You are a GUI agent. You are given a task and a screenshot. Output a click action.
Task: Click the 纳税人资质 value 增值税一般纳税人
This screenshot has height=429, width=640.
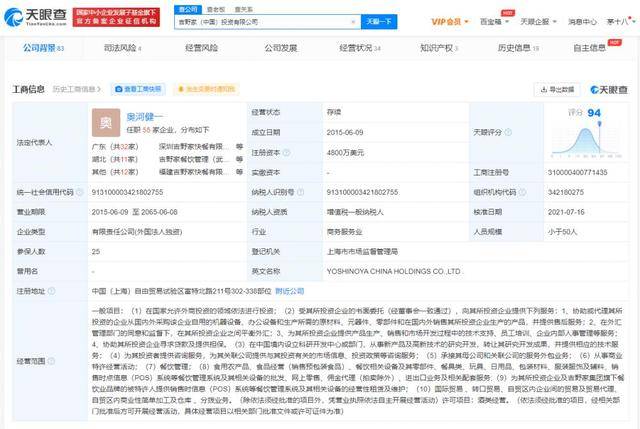(x=355, y=212)
